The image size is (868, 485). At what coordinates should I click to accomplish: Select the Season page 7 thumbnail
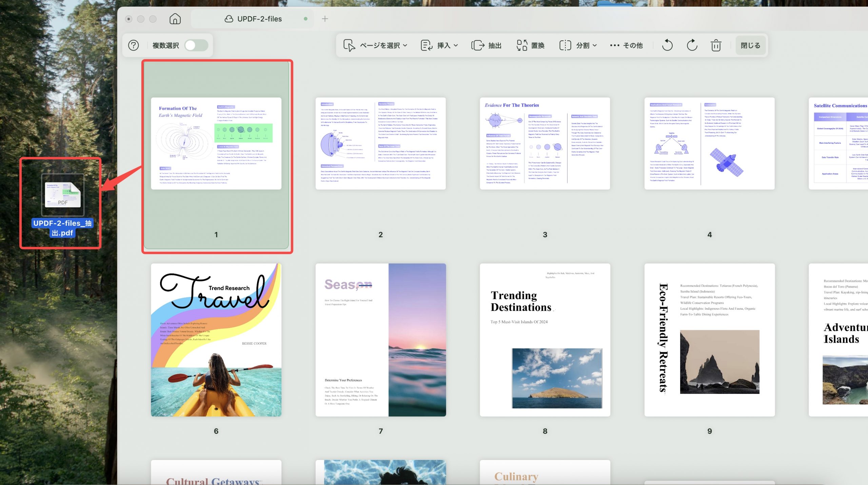380,340
